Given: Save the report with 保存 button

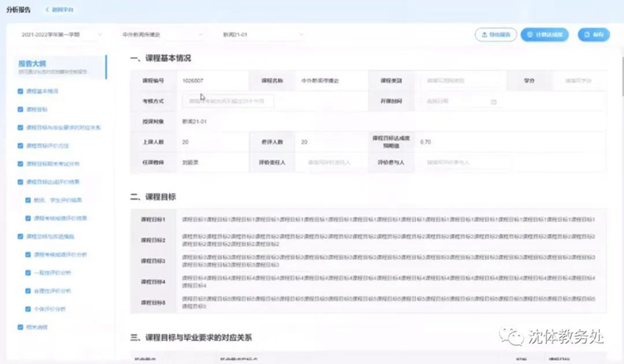Looking at the screenshot, I should click(x=594, y=35).
